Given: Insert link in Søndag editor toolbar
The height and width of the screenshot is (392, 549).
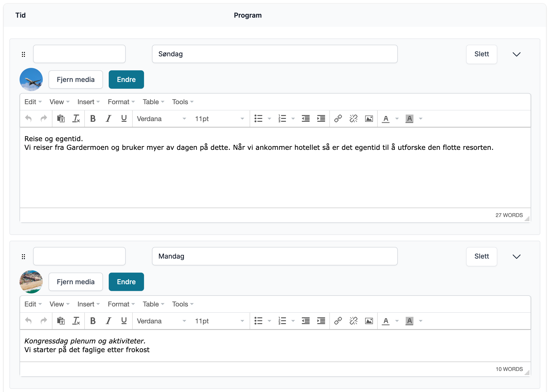Looking at the screenshot, I should pyautogui.click(x=338, y=119).
